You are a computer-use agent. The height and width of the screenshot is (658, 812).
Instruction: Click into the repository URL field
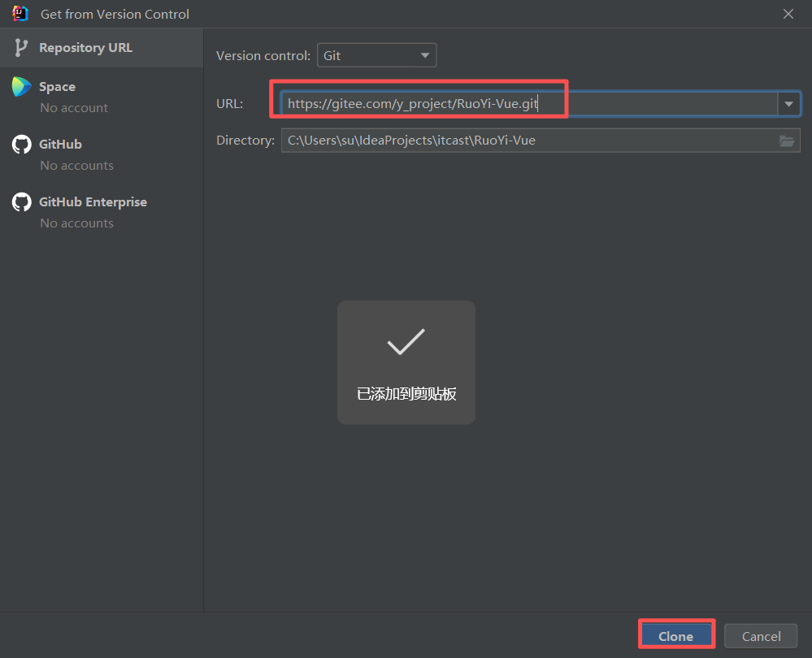[529, 103]
